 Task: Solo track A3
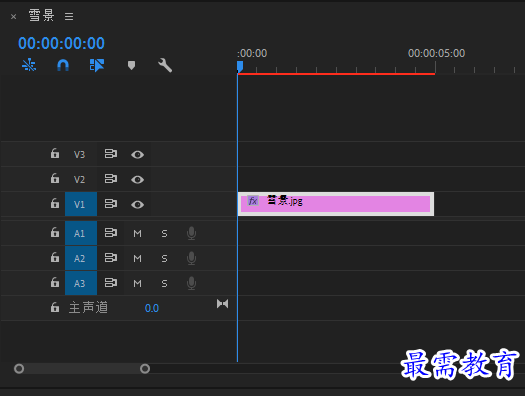[x=164, y=284]
